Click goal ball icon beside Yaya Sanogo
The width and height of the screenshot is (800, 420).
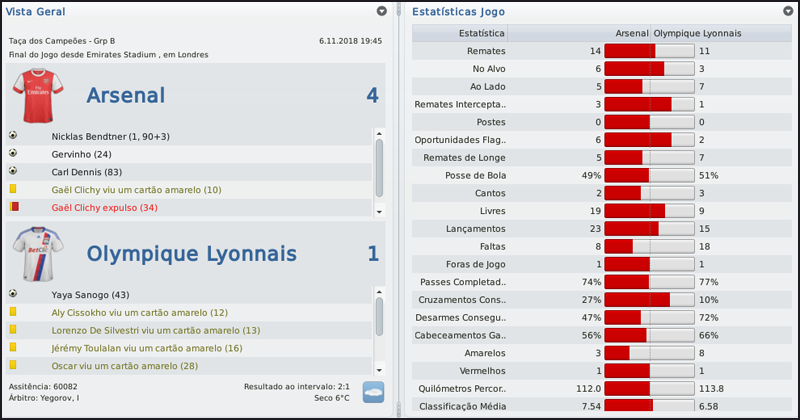coord(13,294)
